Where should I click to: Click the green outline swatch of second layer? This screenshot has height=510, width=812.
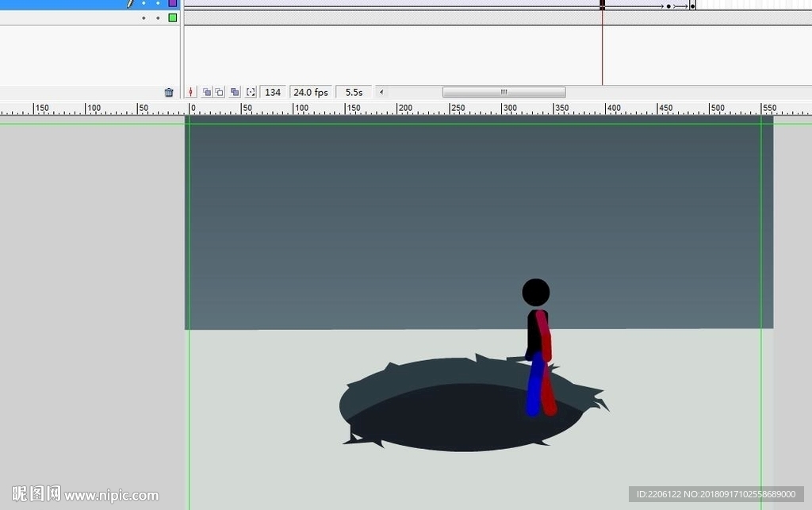[x=172, y=17]
